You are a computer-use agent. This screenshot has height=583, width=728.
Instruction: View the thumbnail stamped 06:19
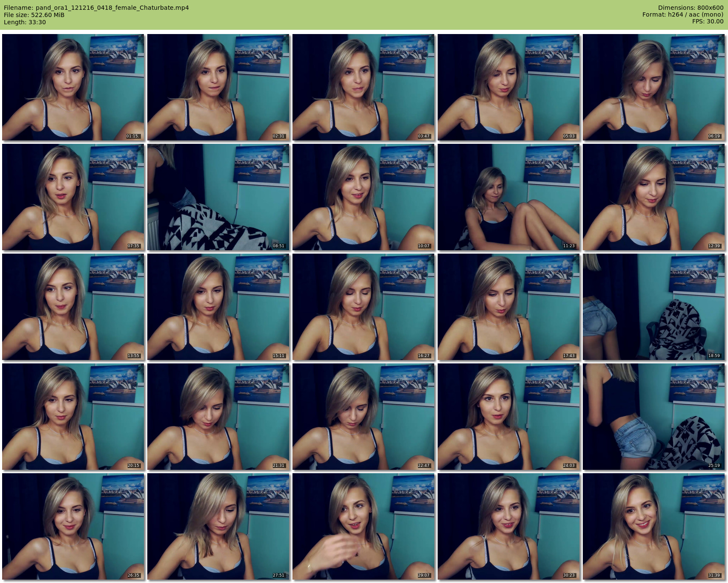point(654,87)
